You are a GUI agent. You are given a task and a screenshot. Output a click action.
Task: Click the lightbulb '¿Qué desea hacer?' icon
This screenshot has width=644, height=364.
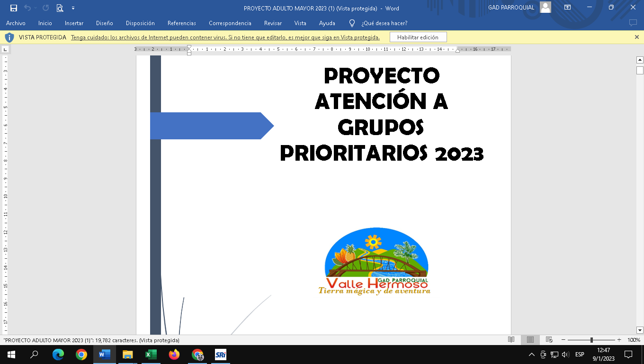click(x=352, y=23)
